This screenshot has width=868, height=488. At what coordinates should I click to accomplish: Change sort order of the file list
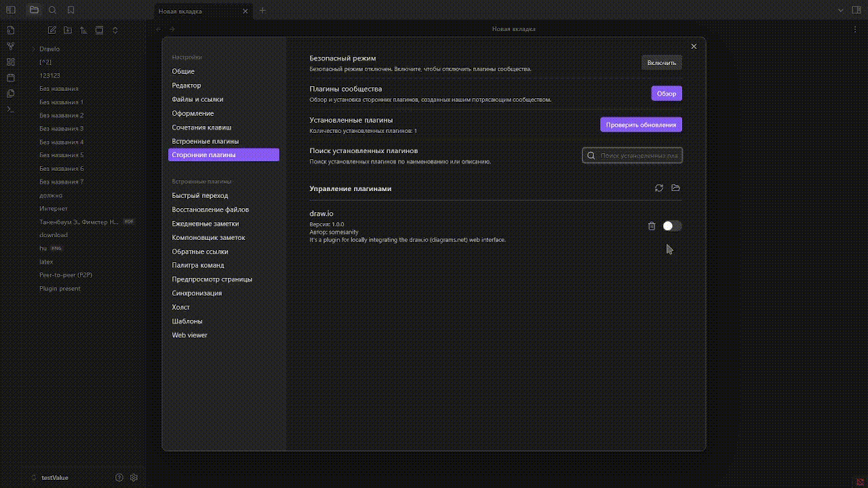point(83,30)
